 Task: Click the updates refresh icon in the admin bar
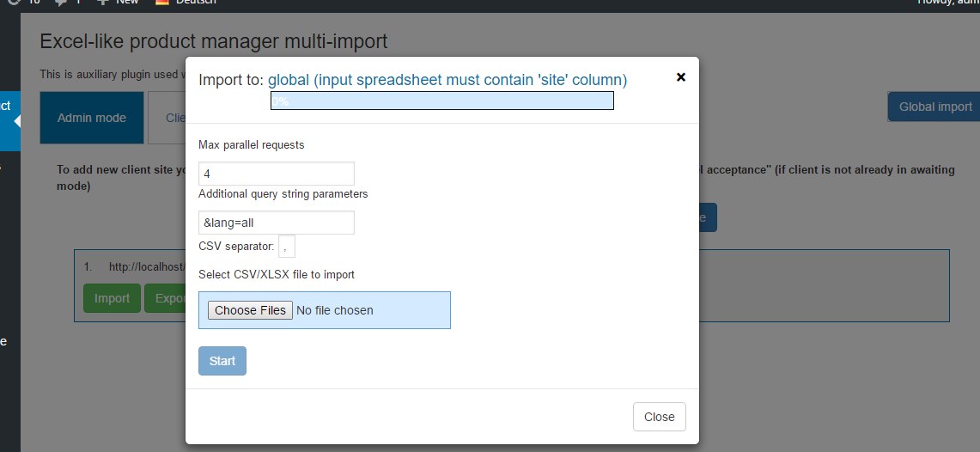[16, 2]
